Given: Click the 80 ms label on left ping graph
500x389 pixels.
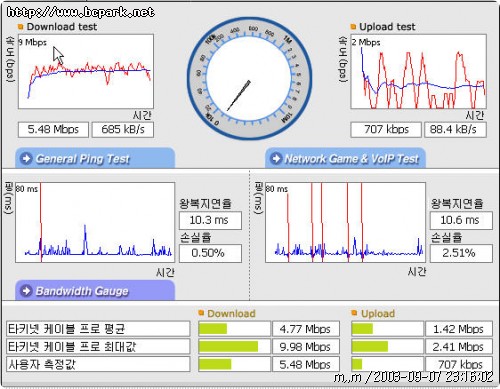Looking at the screenshot, I should [27, 189].
